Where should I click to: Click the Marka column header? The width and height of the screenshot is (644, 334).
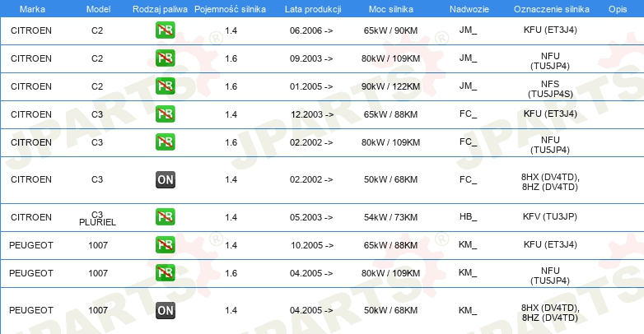tap(32, 9)
